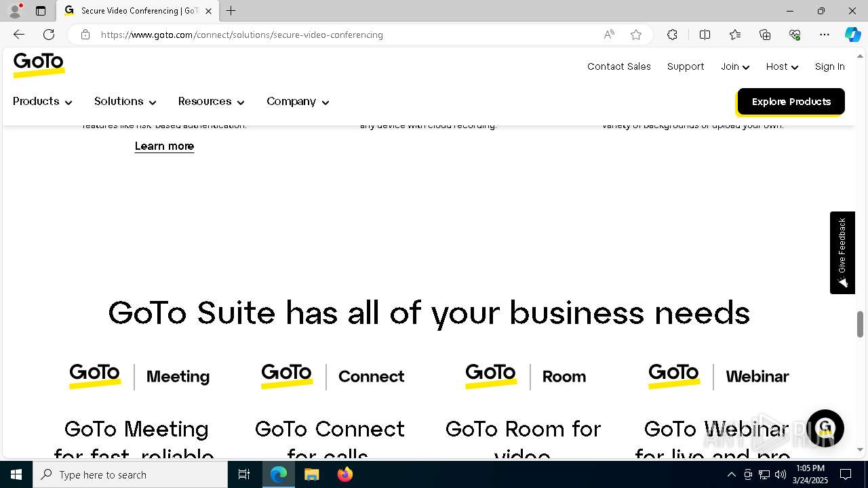This screenshot has height=488, width=868.
Task: Open a new browser tab
Action: 231,11
